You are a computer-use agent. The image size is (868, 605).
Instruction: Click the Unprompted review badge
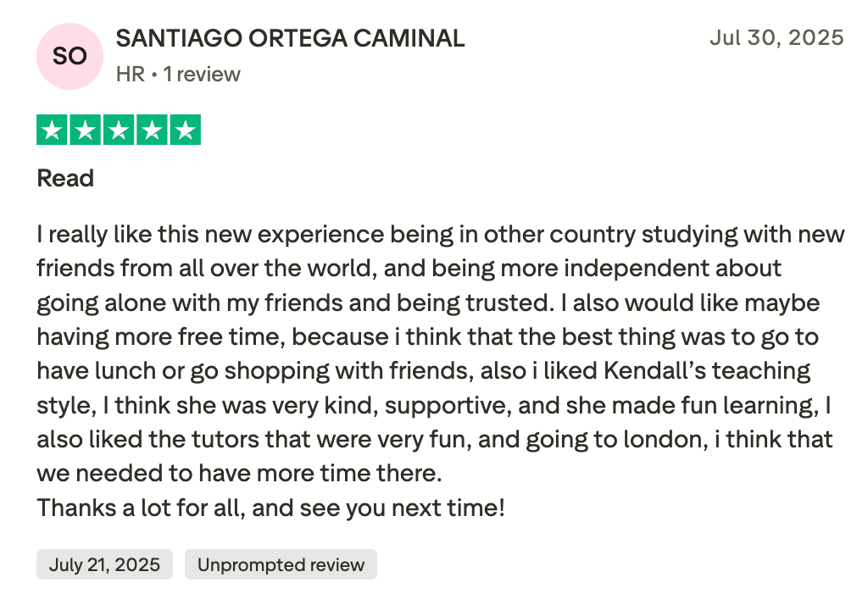click(281, 564)
